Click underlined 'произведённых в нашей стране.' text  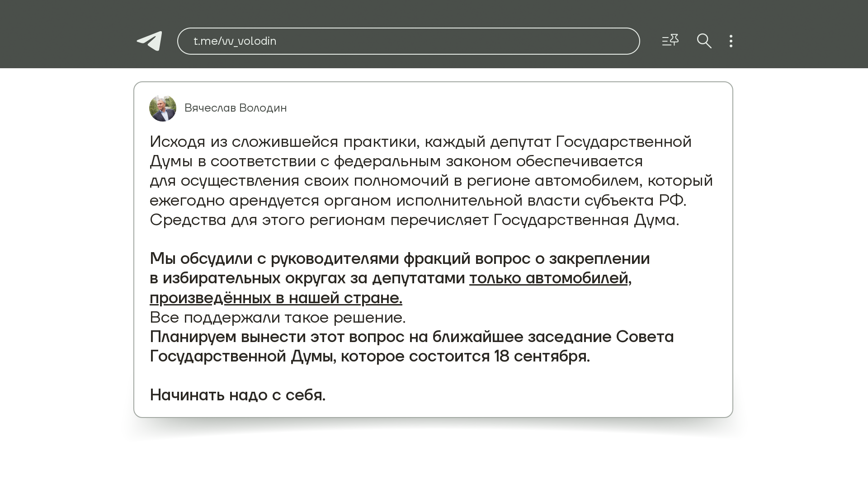pos(276,298)
